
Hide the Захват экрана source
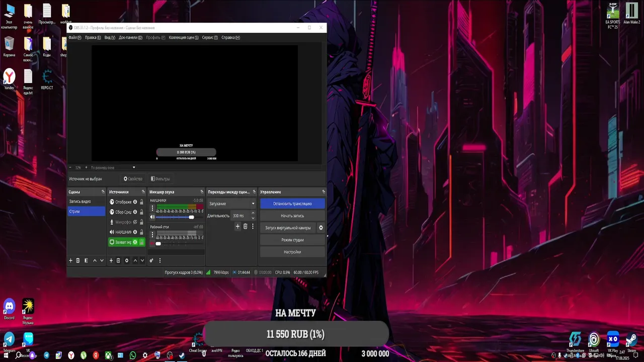(135, 242)
